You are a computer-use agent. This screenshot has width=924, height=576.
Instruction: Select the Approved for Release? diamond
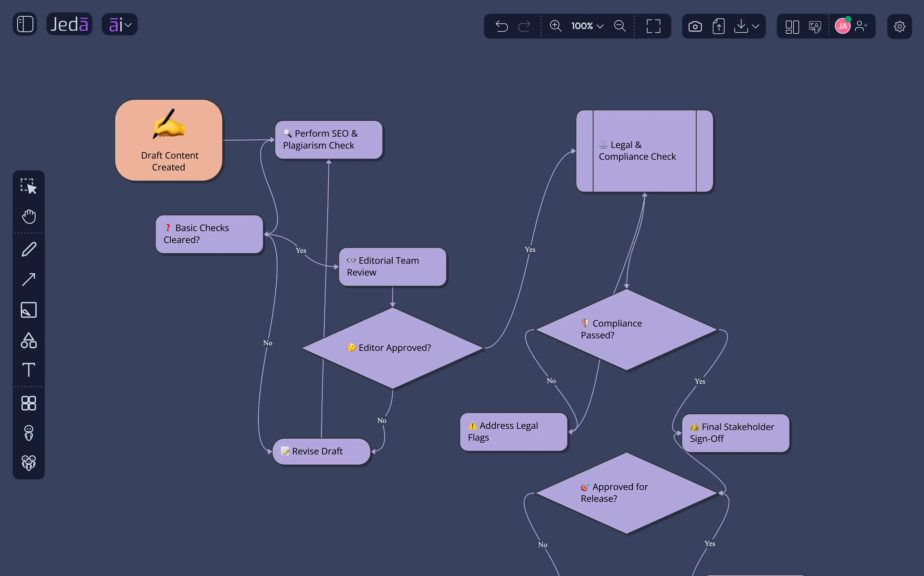point(626,493)
